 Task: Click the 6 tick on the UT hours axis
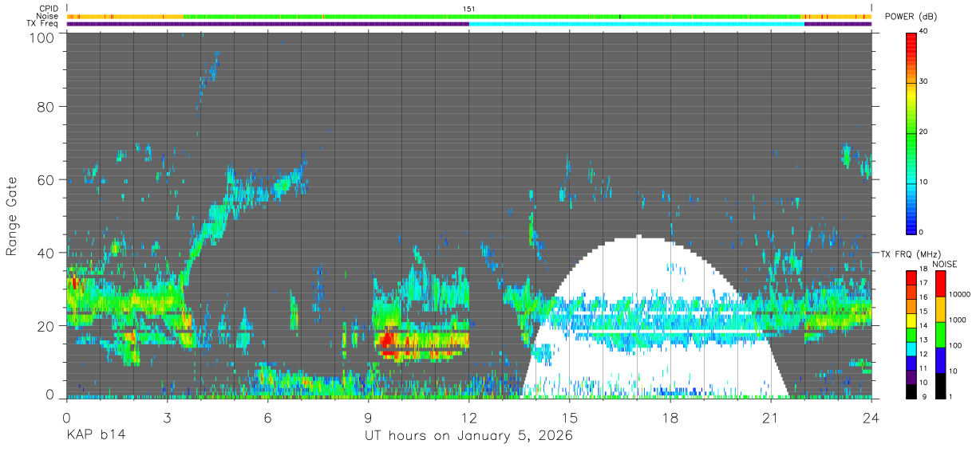(x=268, y=417)
